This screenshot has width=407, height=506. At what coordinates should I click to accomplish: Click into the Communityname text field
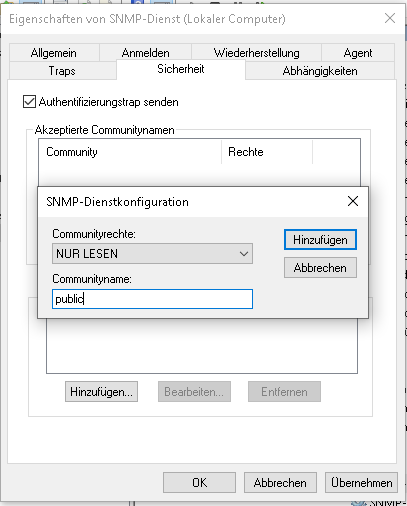click(152, 299)
